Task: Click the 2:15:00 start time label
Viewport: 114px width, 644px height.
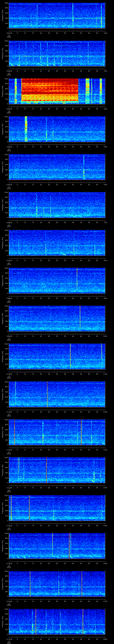Action: pos(9,563)
